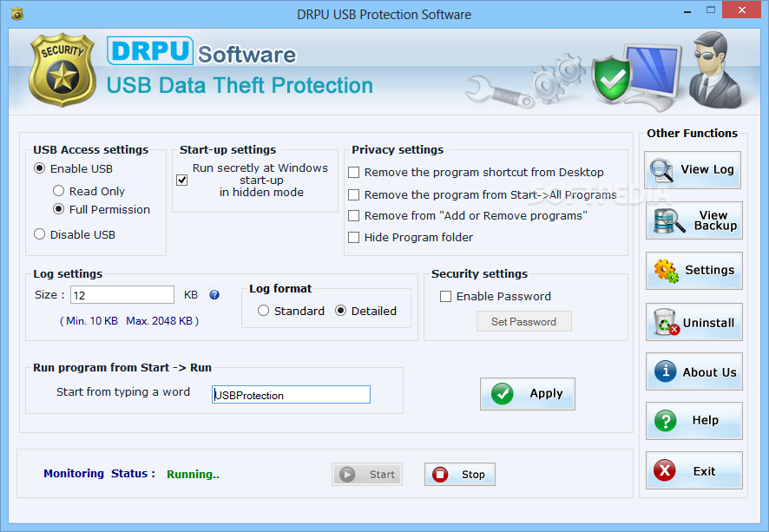Click the green Help question mark icon
Viewport: 769px width, 532px height.
pos(666,421)
